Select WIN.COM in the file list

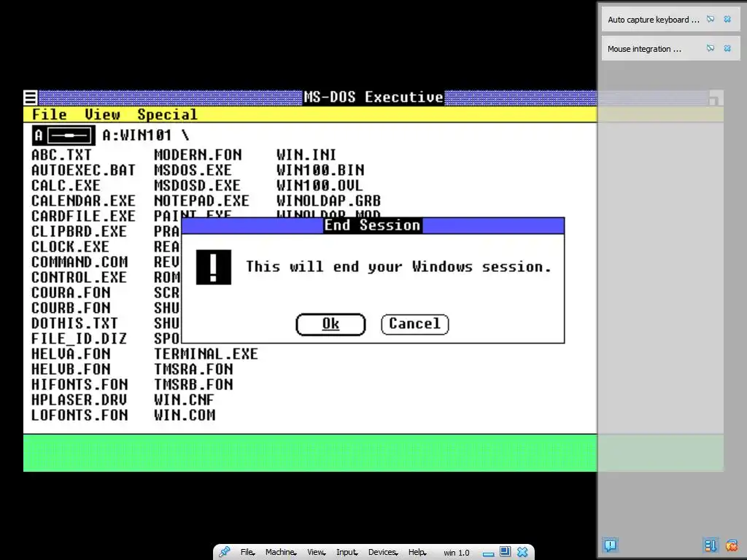[x=185, y=415]
